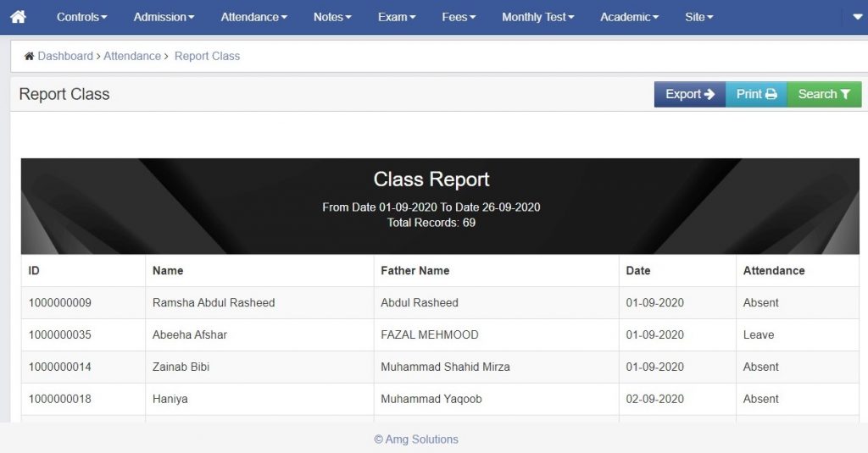The width and height of the screenshot is (868, 453).
Task: Open the Admission dropdown menu
Action: (x=164, y=17)
